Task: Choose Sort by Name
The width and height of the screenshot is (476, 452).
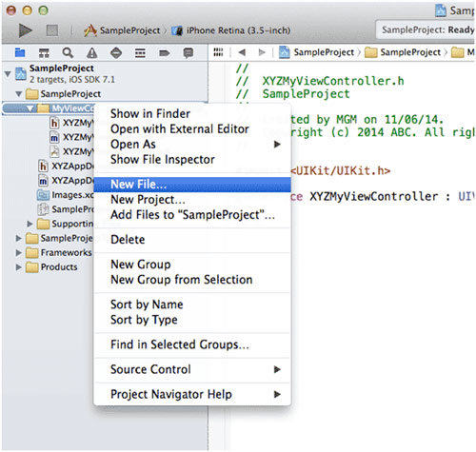Action: pyautogui.click(x=192, y=305)
